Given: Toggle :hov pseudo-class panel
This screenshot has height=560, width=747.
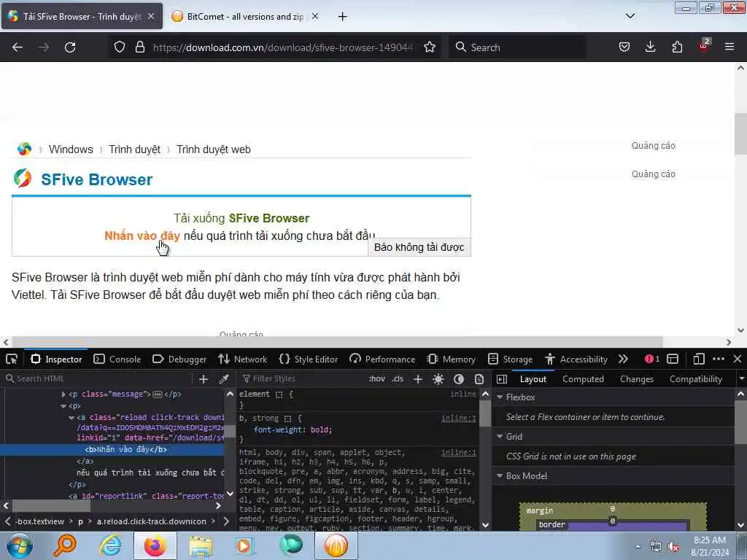Looking at the screenshot, I should click(x=377, y=379).
